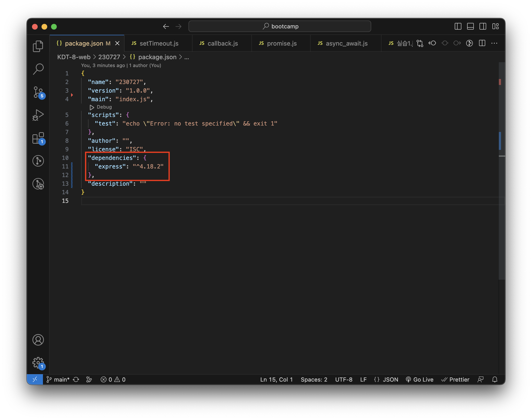Click the Open Changes compare icon
Image resolution: width=532 pixels, height=420 pixels.
420,43
